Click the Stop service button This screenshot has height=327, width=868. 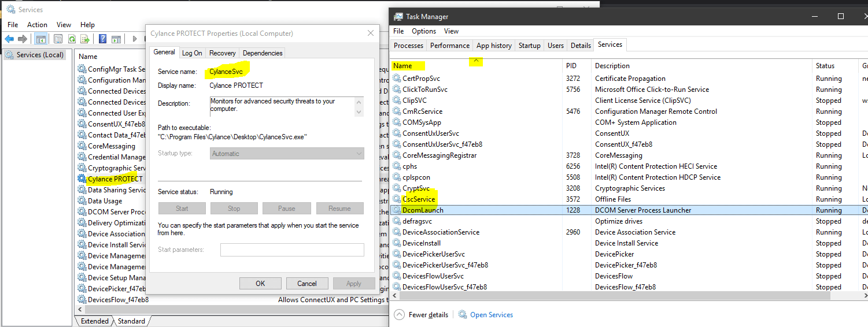(x=234, y=209)
